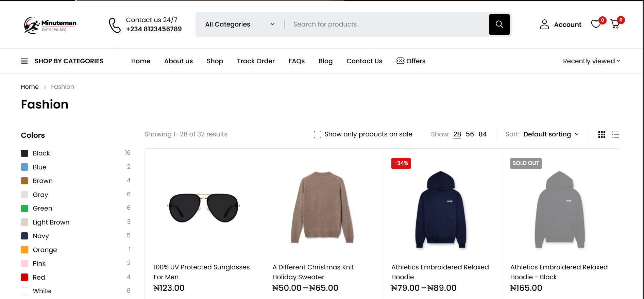Image resolution: width=644 pixels, height=299 pixels.
Task: Click the phone contact icon
Action: 115,25
